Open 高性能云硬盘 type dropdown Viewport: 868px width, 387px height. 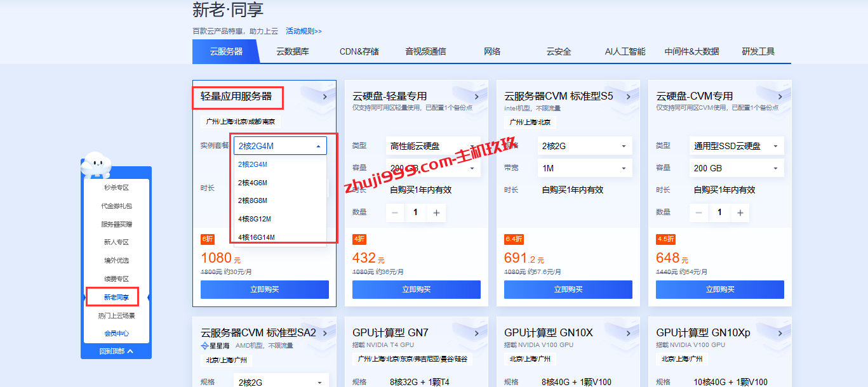click(x=433, y=146)
